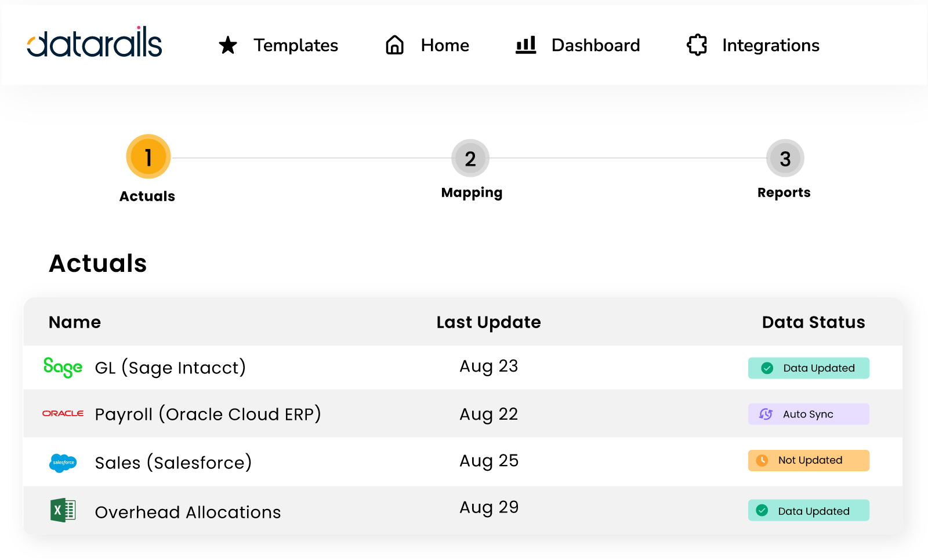This screenshot has height=560, width=928.
Task: Click the Dashboard bar chart icon
Action: [x=525, y=45]
